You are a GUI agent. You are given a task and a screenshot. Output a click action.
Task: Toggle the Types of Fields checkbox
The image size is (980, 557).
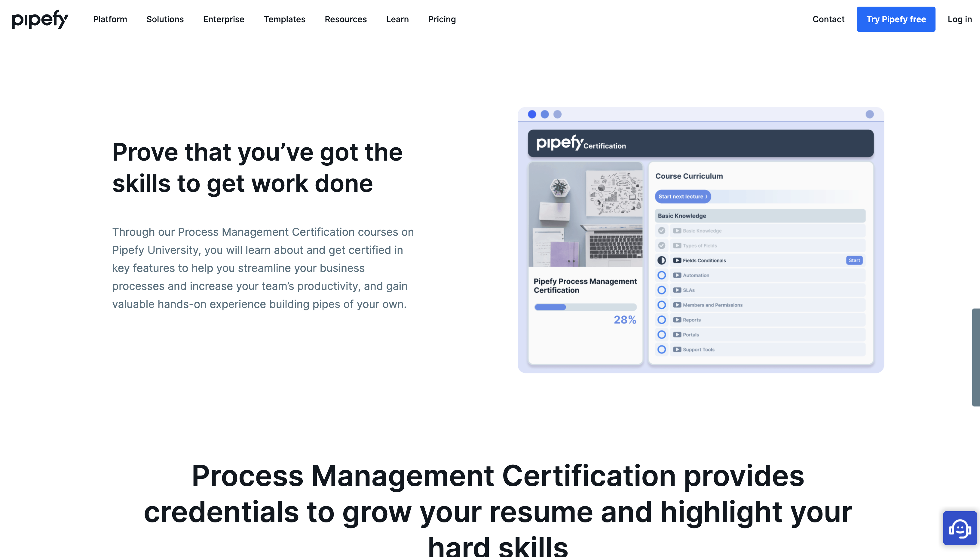(x=662, y=245)
